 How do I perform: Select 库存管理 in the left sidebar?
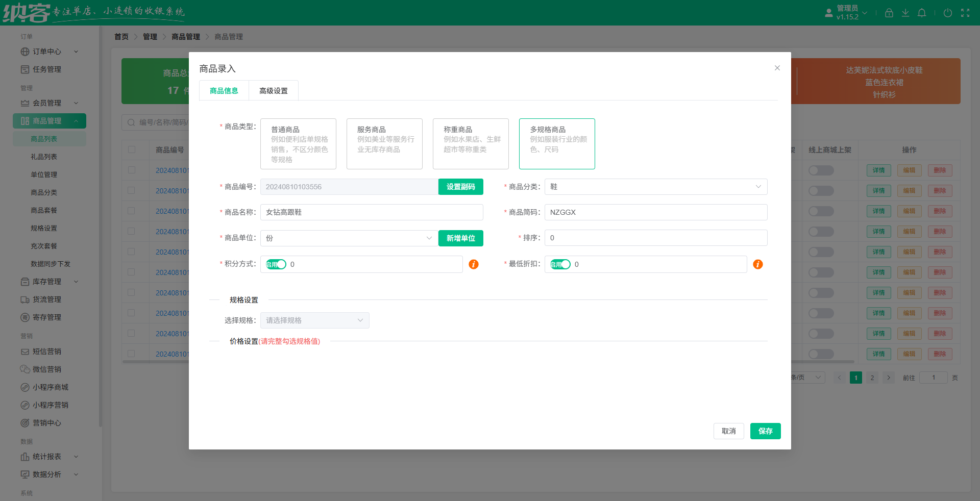46,281
